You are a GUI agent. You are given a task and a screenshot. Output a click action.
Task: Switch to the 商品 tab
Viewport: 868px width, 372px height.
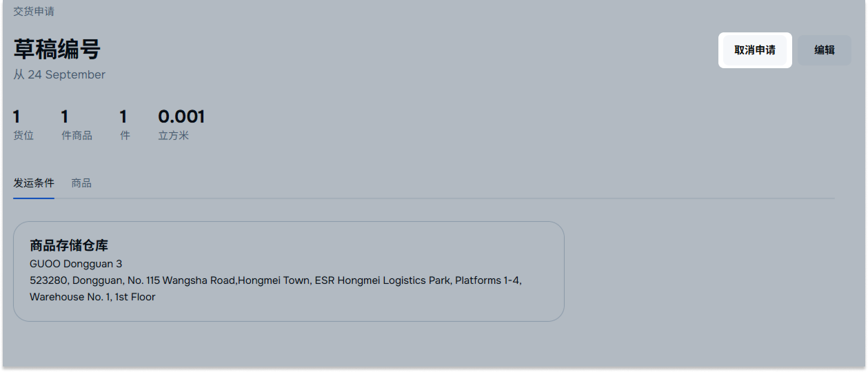click(81, 183)
